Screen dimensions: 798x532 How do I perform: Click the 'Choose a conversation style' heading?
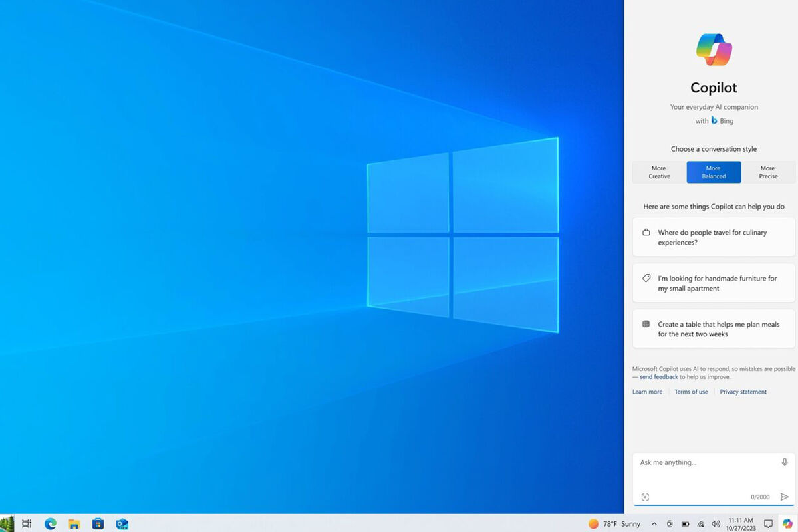click(714, 149)
